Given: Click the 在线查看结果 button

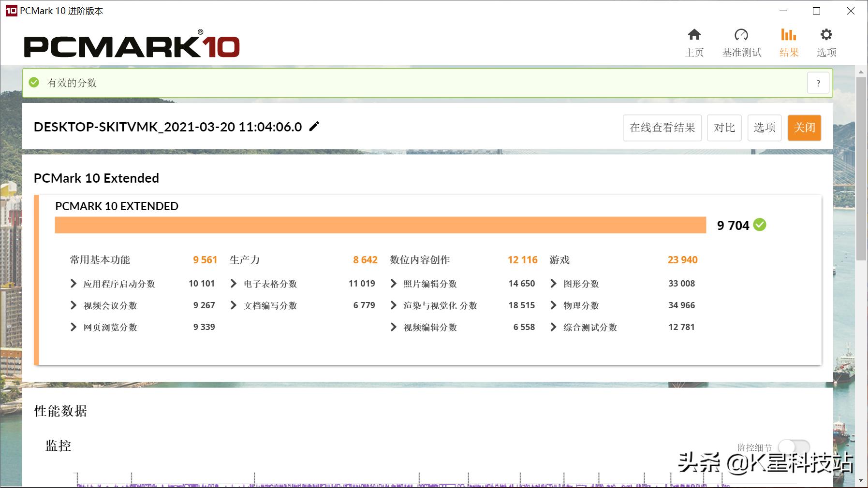Looking at the screenshot, I should click(662, 128).
